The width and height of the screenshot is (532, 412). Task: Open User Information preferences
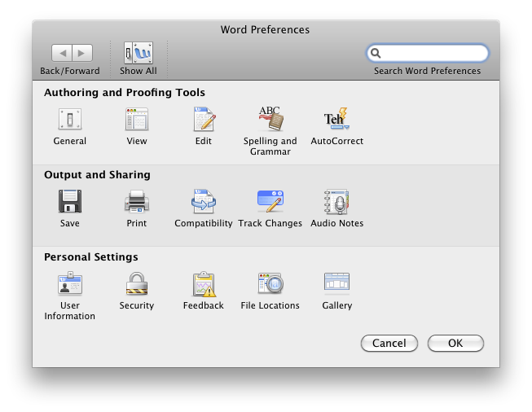(70, 285)
